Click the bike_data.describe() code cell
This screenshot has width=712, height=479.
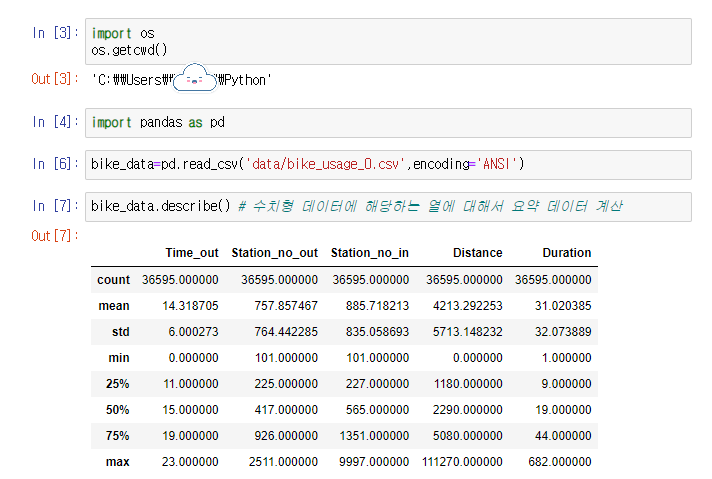point(388,207)
